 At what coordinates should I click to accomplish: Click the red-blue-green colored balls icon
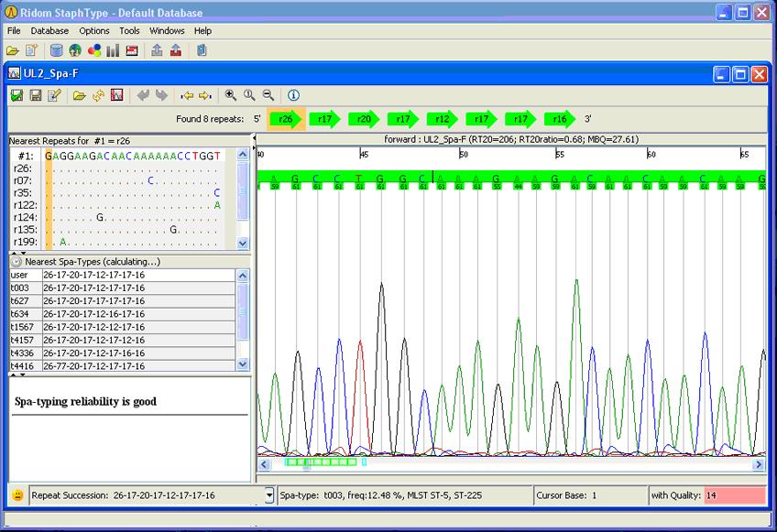coord(94,50)
